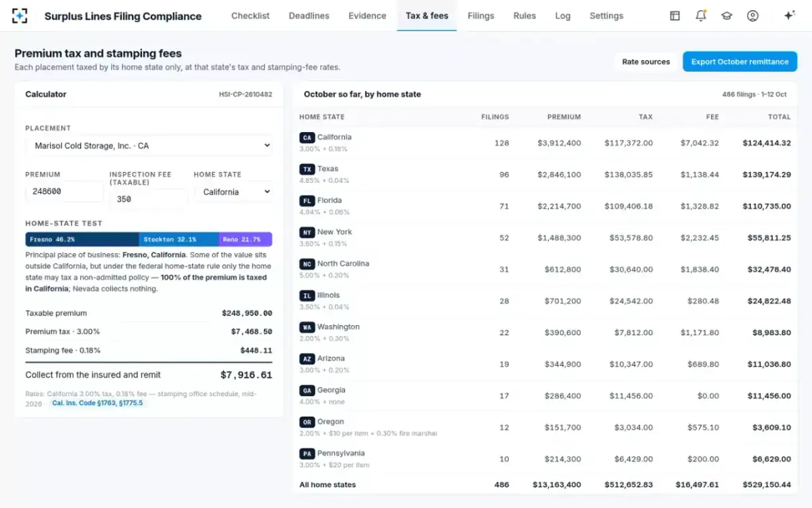This screenshot has height=508, width=812.
Task: Open the Checklist tab
Action: pos(250,16)
